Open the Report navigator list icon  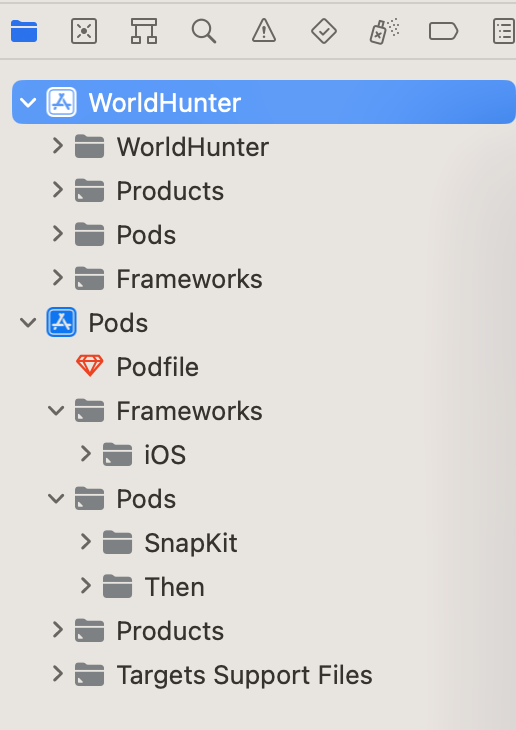point(504,31)
